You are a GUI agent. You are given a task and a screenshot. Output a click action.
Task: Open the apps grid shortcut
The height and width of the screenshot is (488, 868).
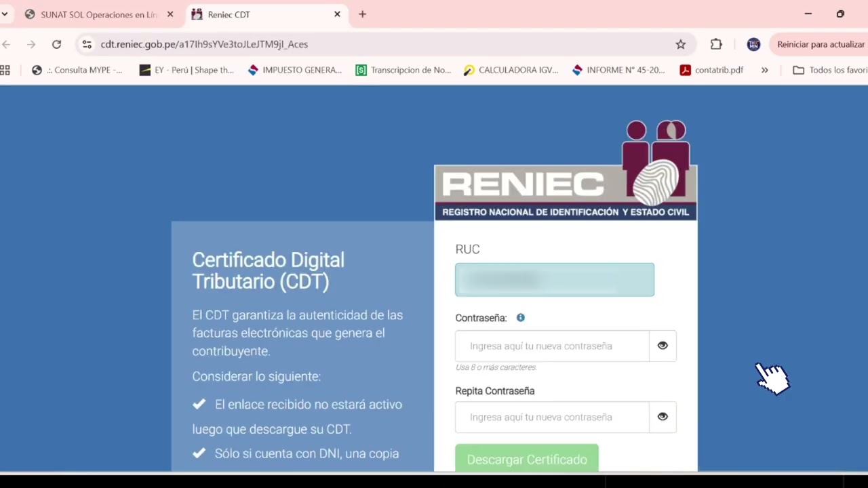(x=5, y=70)
